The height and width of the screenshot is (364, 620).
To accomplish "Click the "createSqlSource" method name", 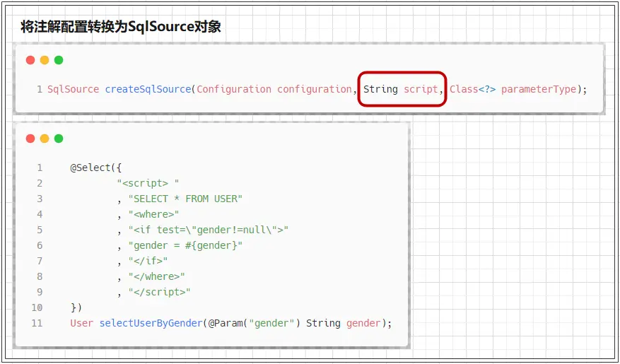I will [x=148, y=89].
